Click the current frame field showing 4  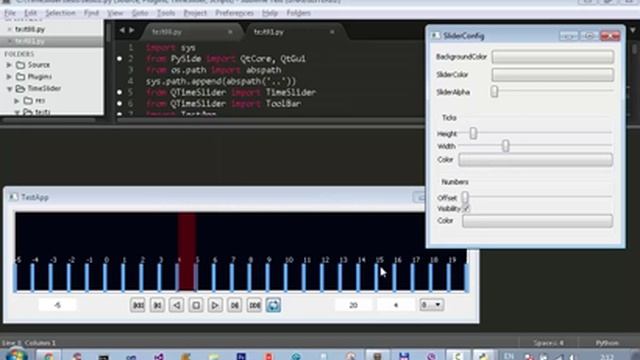(x=396, y=305)
